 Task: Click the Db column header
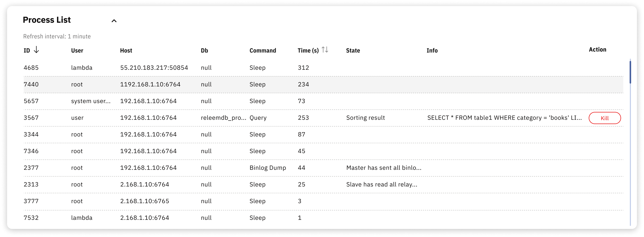click(x=204, y=51)
